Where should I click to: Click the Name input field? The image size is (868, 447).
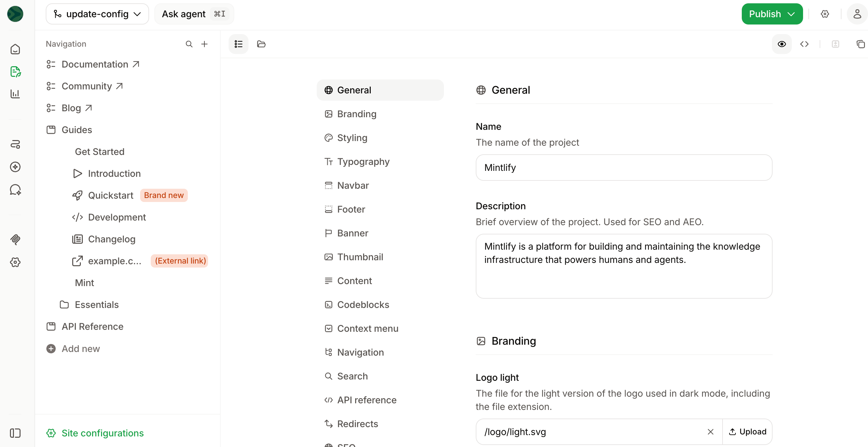click(624, 168)
